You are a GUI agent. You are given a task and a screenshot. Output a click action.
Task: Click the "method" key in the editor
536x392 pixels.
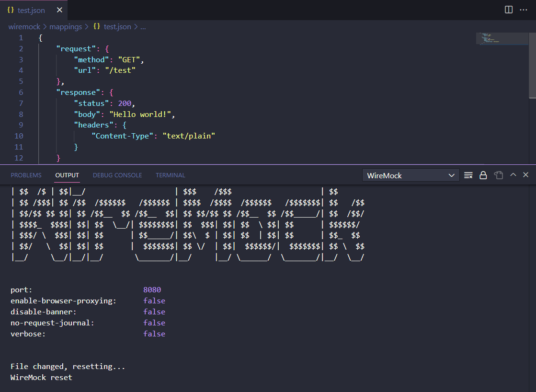click(x=91, y=60)
